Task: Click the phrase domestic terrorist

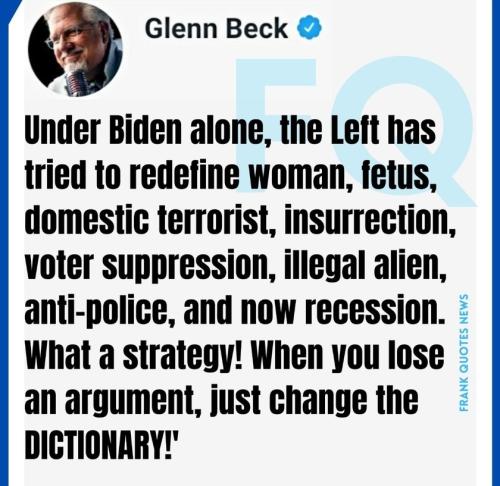Action: (147, 220)
